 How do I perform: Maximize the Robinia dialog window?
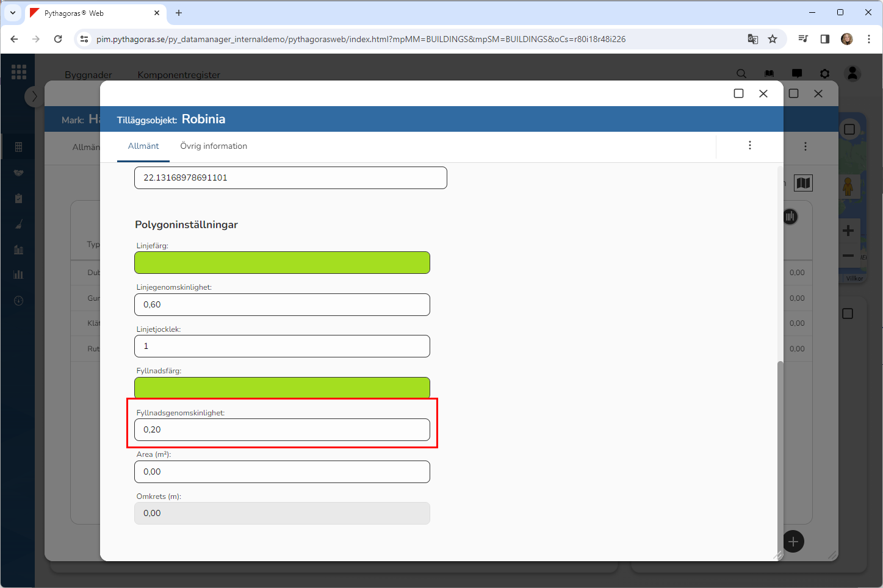point(738,93)
